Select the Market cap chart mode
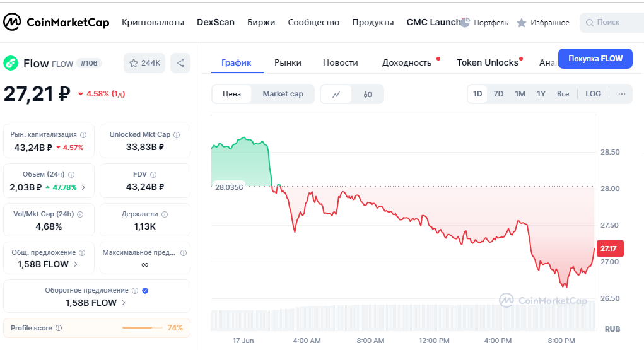644x350 pixels. (x=283, y=94)
